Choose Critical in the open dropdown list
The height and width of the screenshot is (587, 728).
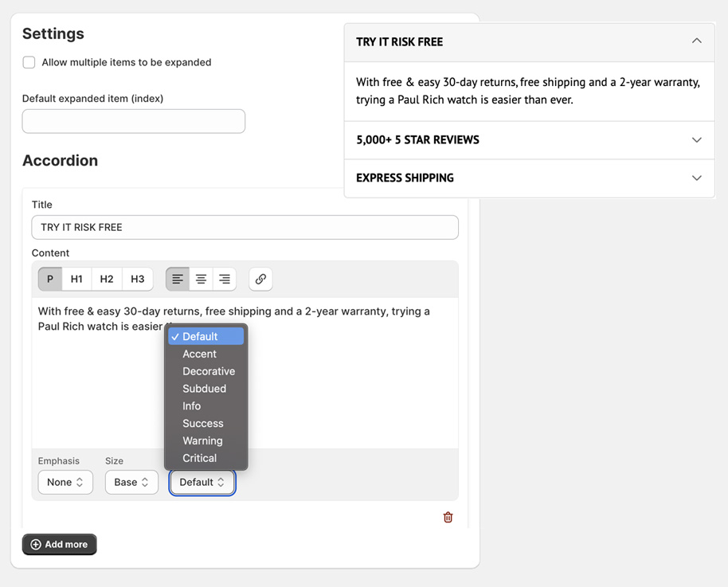199,458
